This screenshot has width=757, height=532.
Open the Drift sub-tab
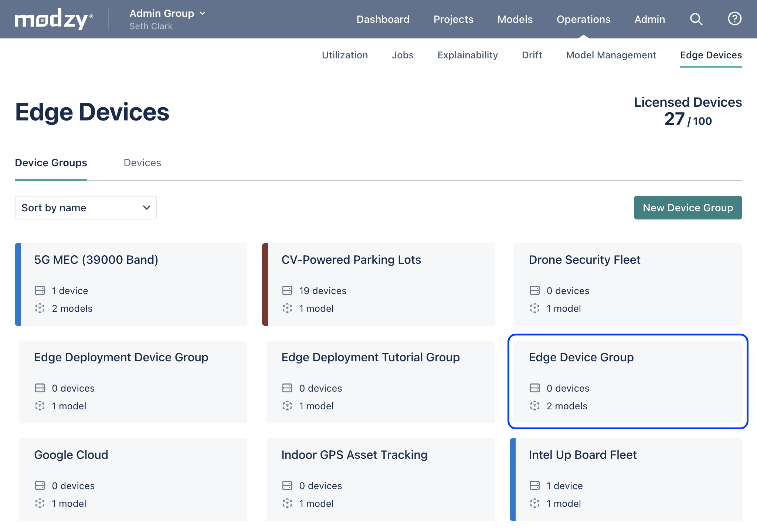tap(532, 55)
